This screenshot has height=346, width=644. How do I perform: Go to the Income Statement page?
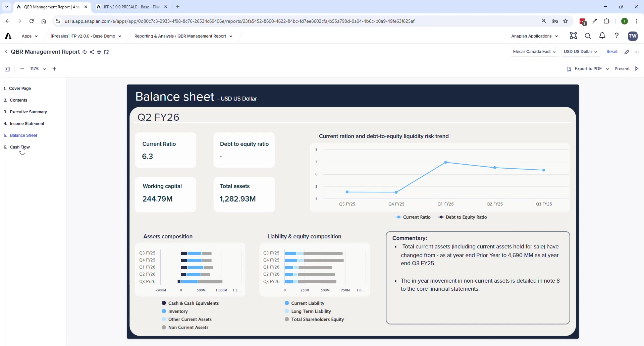pyautogui.click(x=27, y=123)
